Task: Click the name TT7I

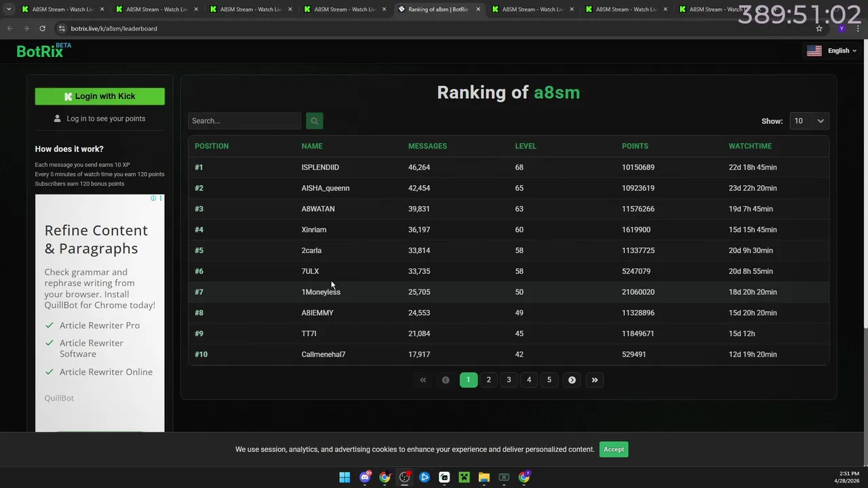Action: [x=309, y=333]
